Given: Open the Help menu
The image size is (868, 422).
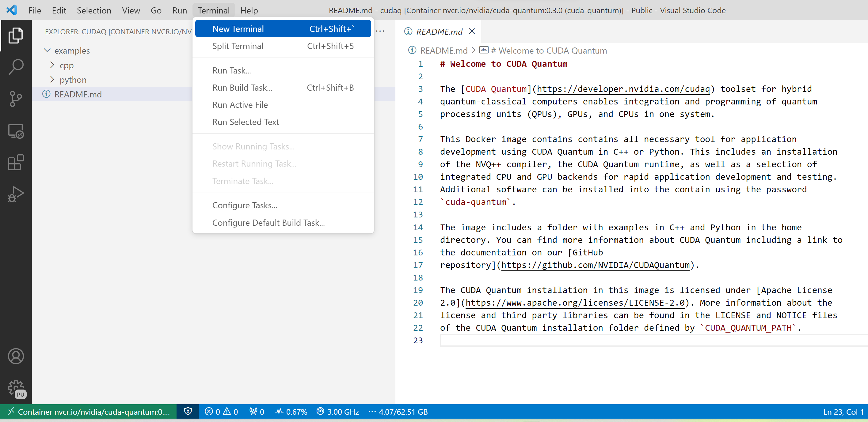Looking at the screenshot, I should [249, 10].
